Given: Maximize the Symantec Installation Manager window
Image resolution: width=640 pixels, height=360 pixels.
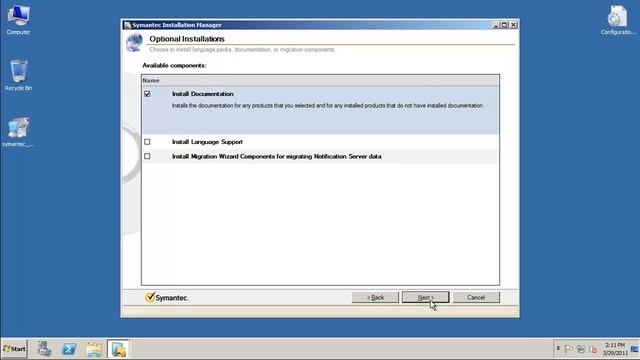Looking at the screenshot, I should coord(504,25).
